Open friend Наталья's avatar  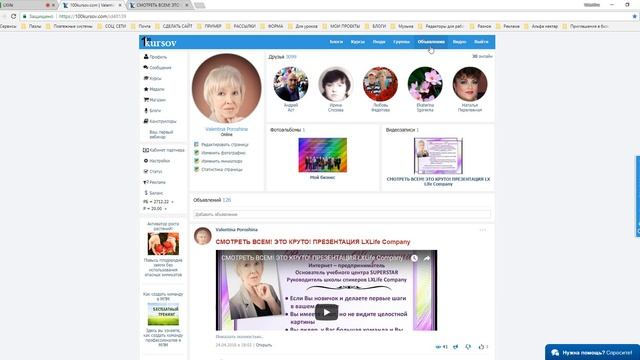(x=470, y=84)
